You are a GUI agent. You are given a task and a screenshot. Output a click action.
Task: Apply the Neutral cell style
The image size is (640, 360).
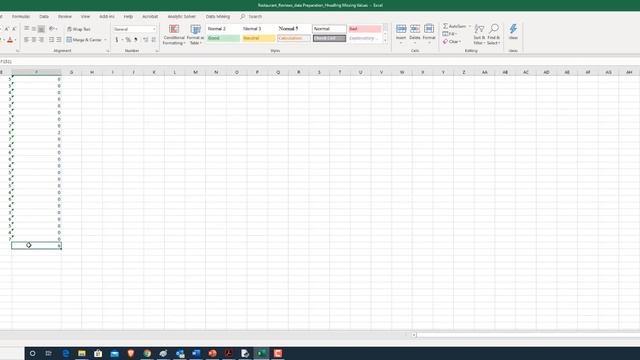click(258, 38)
